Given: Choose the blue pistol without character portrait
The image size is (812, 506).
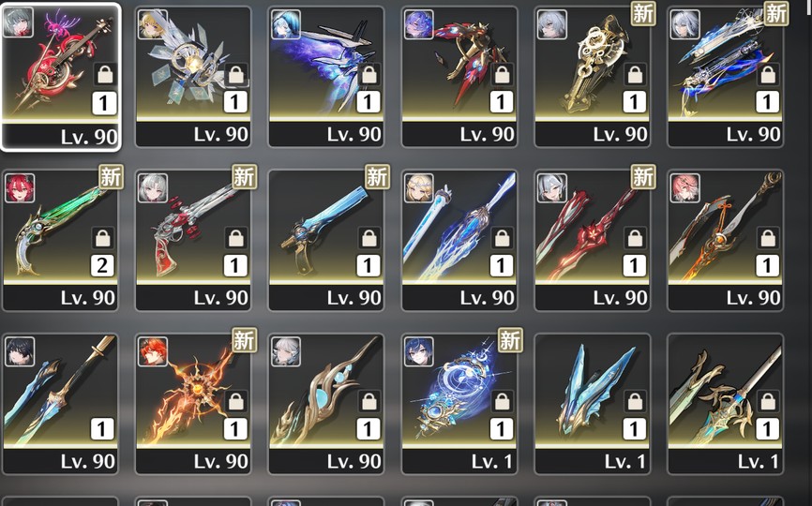Looking at the screenshot, I should point(326,240).
